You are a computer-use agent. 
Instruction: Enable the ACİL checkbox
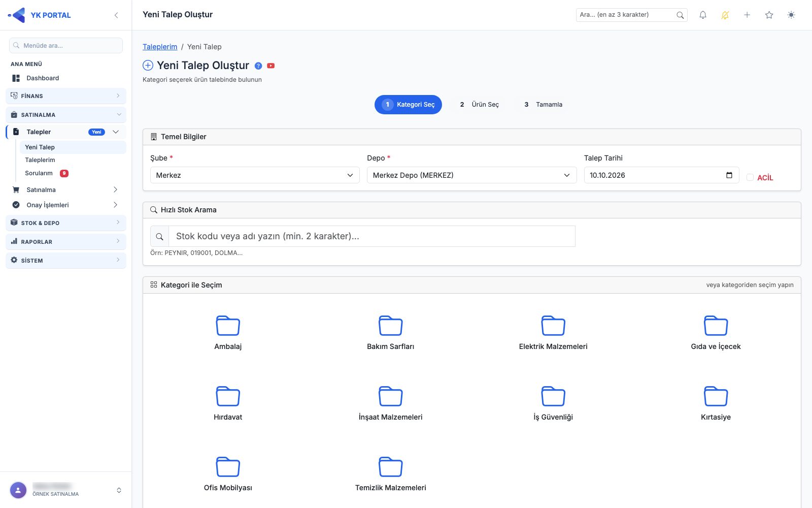[x=750, y=177]
